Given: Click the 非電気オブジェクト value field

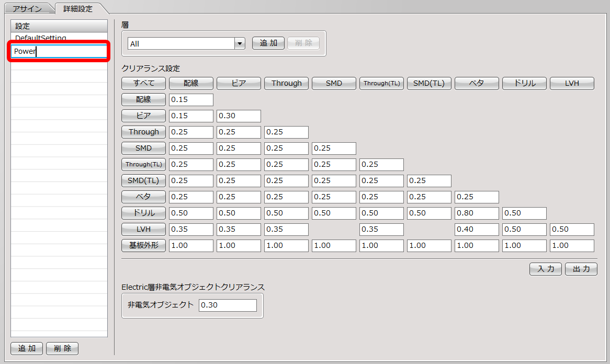Looking at the screenshot, I should [x=228, y=305].
